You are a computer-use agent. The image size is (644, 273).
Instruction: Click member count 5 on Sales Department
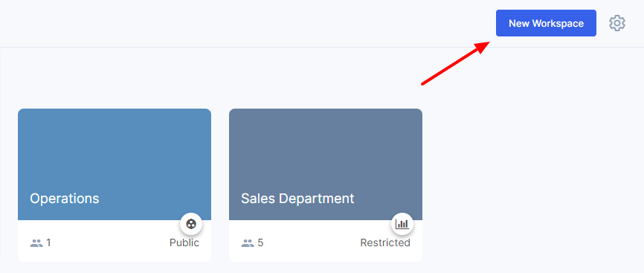click(260, 243)
